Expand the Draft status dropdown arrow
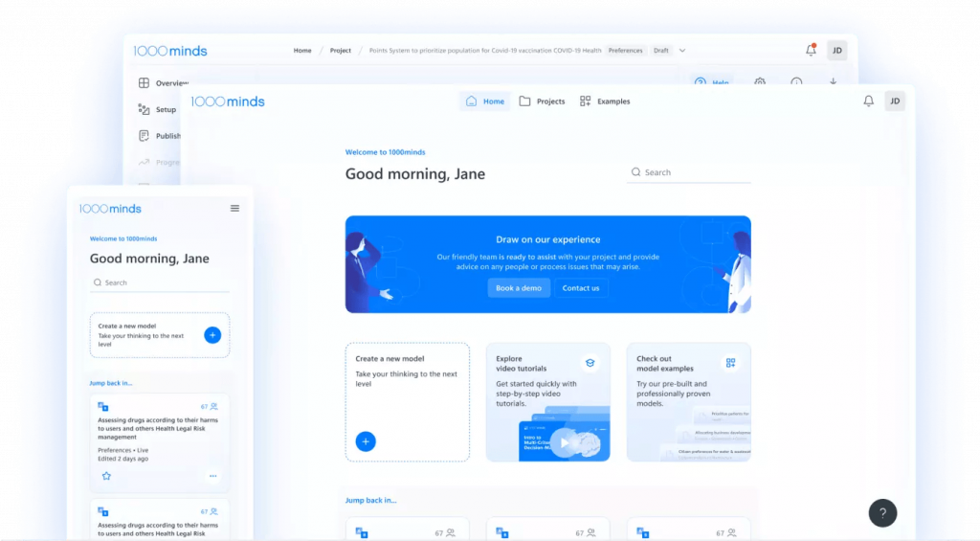 coord(682,51)
